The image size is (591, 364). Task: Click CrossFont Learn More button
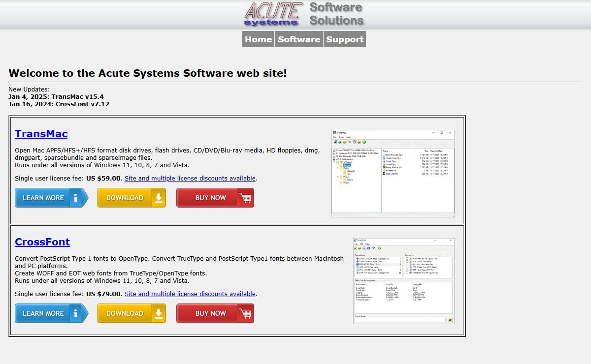pyautogui.click(x=51, y=313)
